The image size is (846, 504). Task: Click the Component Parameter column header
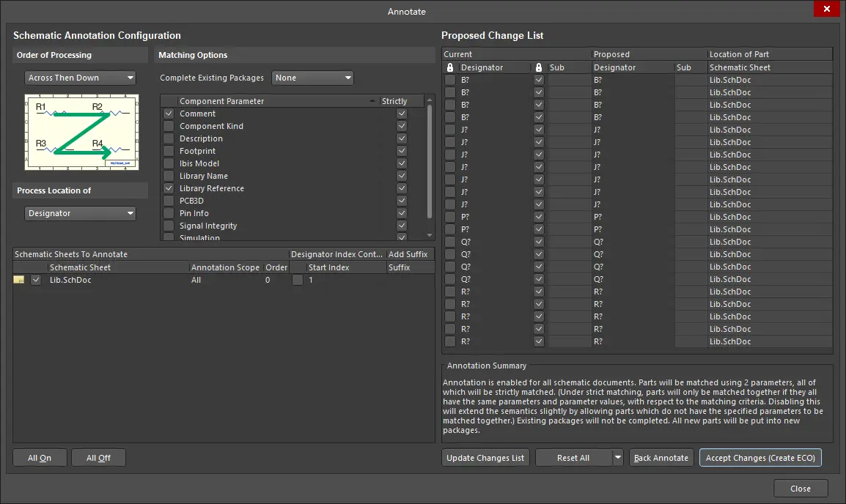tap(221, 101)
